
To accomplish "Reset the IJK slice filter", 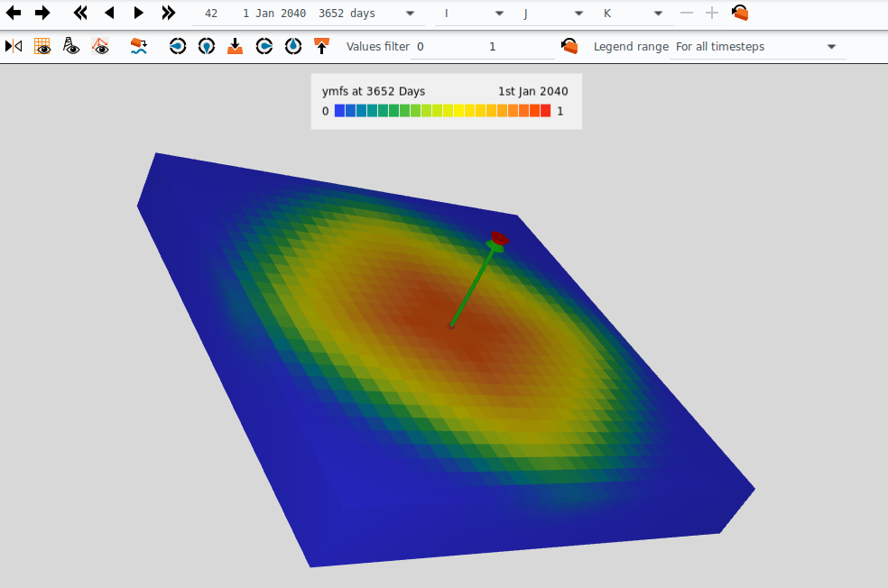I will (740, 13).
